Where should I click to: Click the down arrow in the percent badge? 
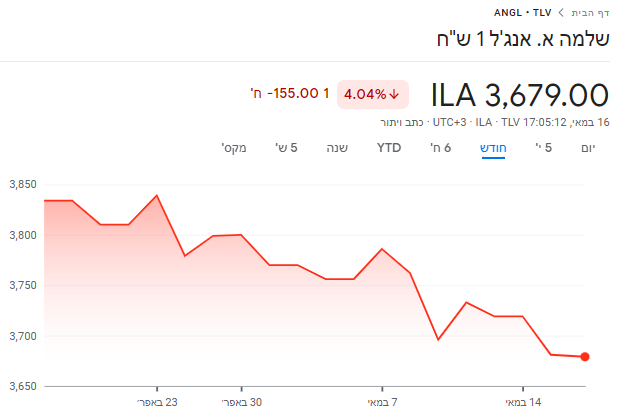(x=394, y=94)
